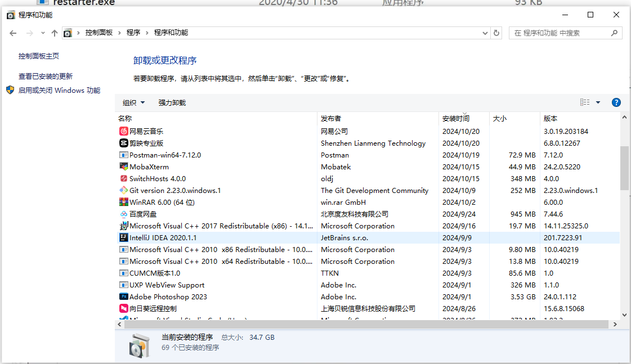Click the vertical scrollbar thumb
Image resolution: width=631 pixels, height=364 pixels.
pyautogui.click(x=624, y=167)
